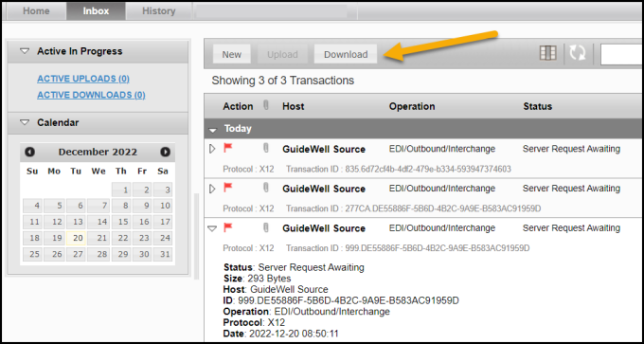Sort by the Operation column header

click(x=412, y=106)
